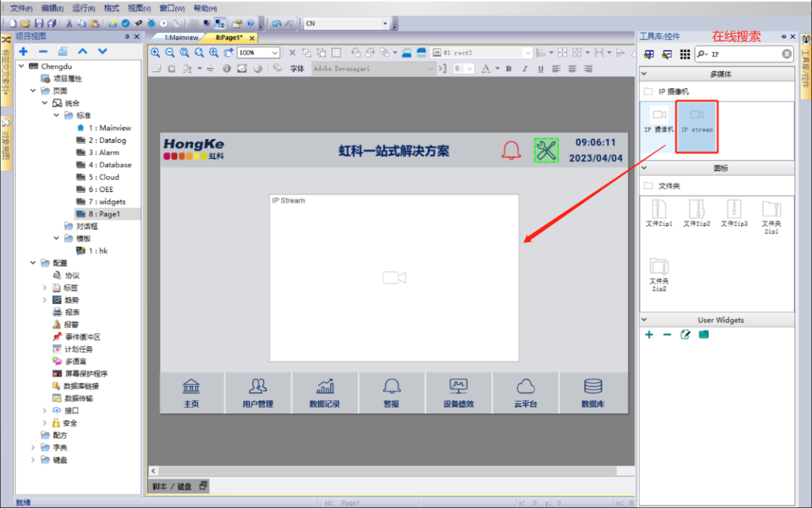Pick the 文件Zip2 icon in gallery
Image resolution: width=812 pixels, height=508 pixels.
tap(696, 213)
